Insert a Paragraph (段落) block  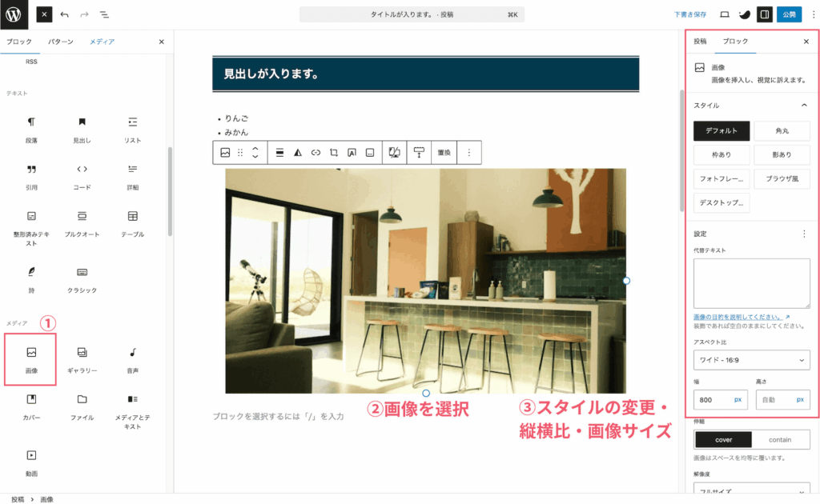31,130
